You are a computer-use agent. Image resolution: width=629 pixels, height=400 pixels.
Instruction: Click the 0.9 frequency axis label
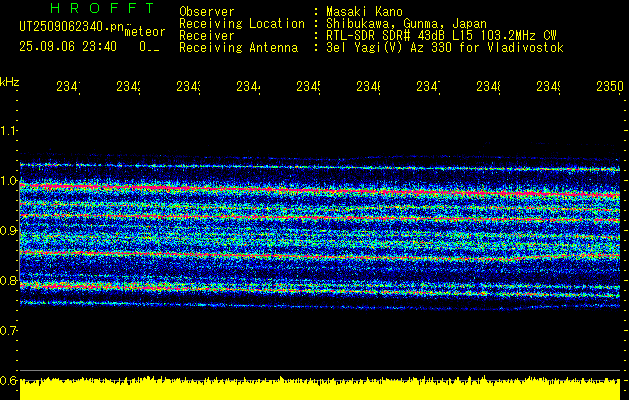coord(8,231)
